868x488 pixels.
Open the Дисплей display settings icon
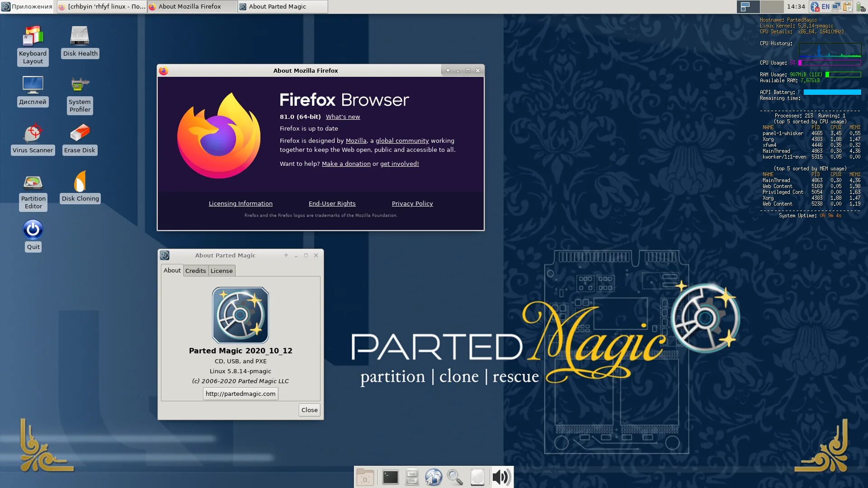(33, 90)
